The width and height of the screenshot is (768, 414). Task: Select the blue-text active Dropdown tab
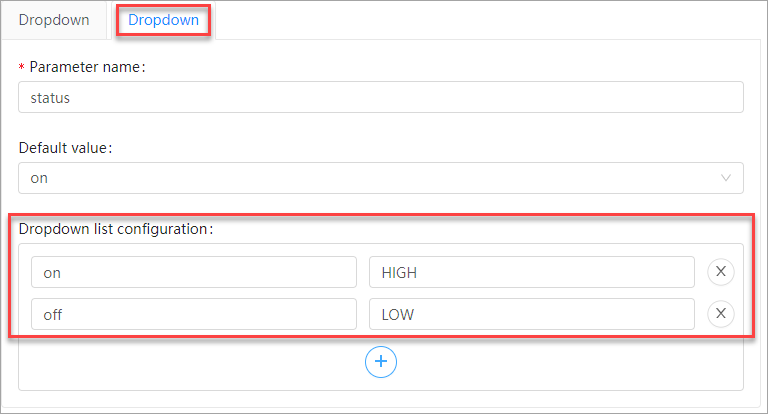[163, 20]
